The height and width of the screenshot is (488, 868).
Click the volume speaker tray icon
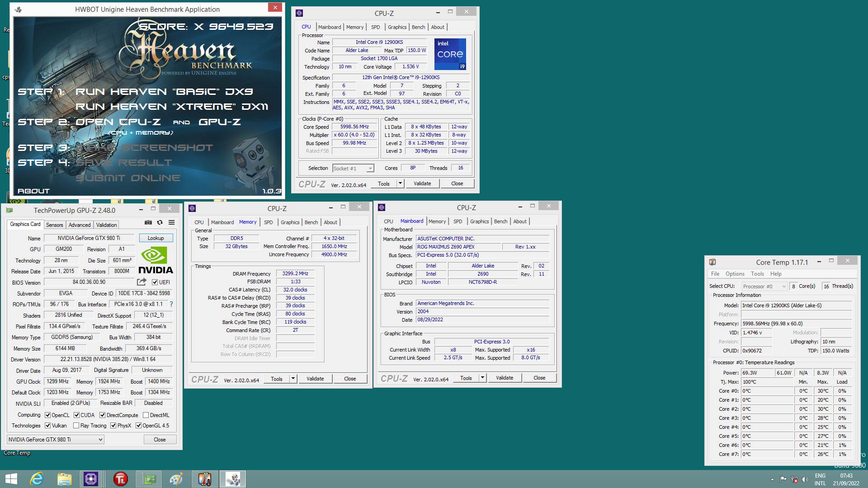805,479
